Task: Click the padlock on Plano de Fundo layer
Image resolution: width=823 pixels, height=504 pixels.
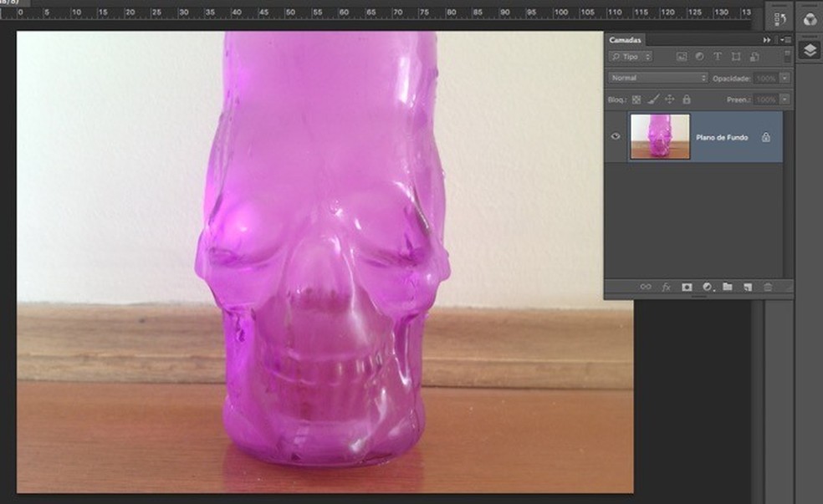Action: point(766,137)
